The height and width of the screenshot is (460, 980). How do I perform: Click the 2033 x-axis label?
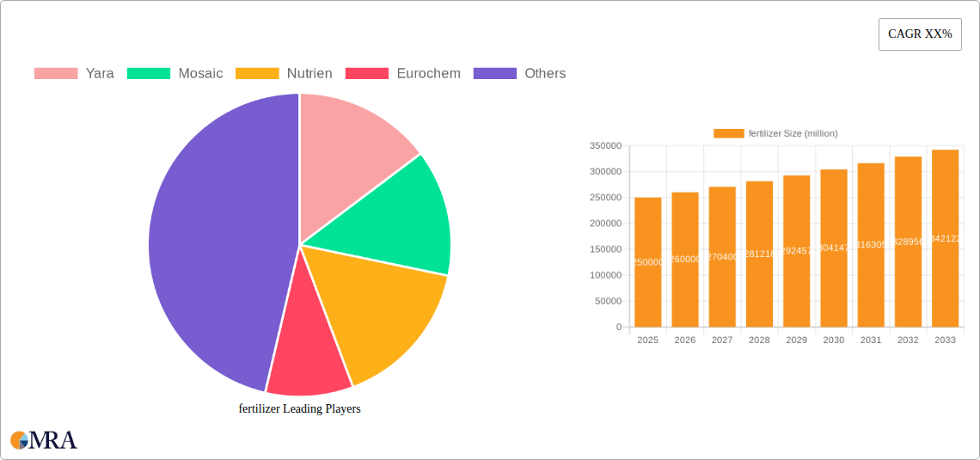(946, 340)
